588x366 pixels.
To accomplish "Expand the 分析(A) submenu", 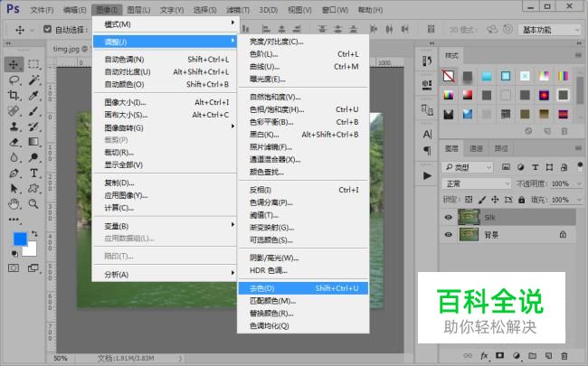I will (165, 275).
